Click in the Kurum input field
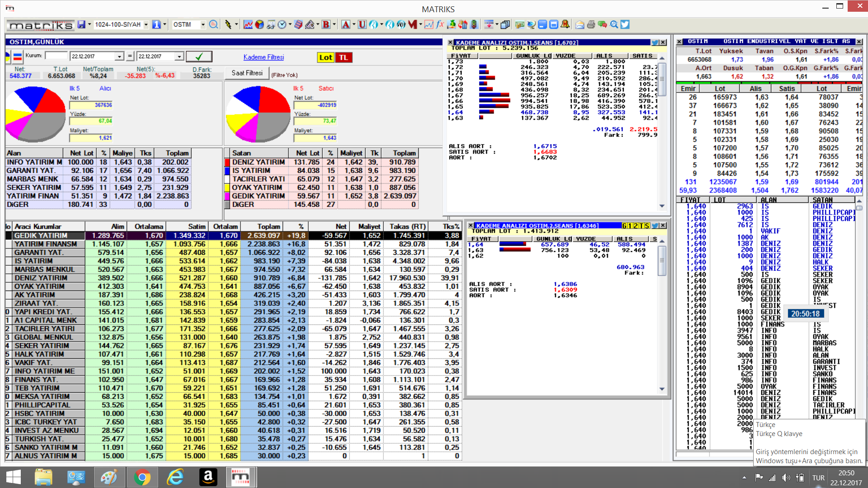The image size is (868, 488). click(x=56, y=56)
